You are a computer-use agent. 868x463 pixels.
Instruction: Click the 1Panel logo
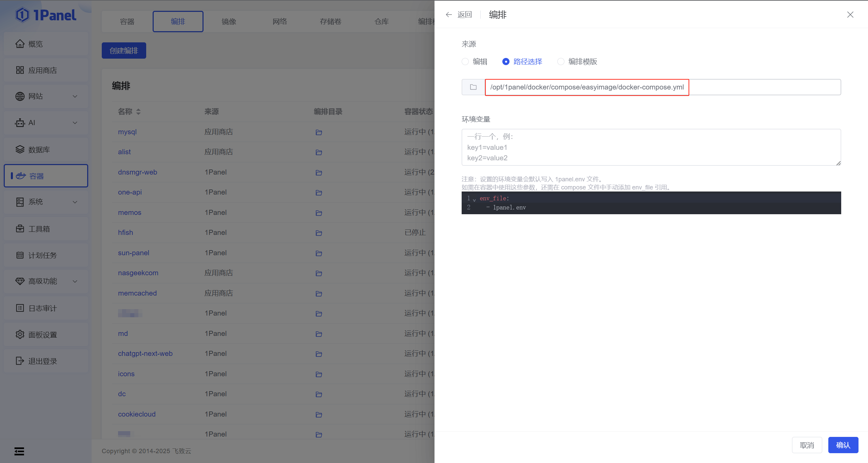coord(46,15)
